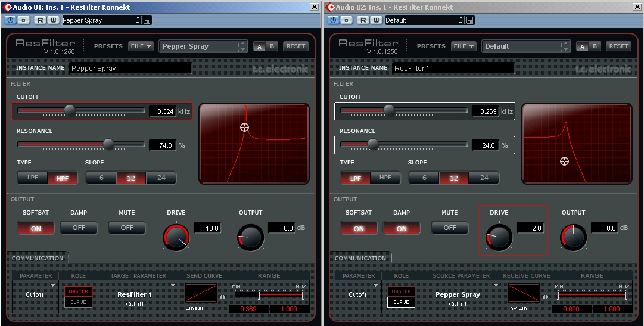
Task: Toggle MUTE OFF button in ResFilter 1
Action: pos(450,228)
